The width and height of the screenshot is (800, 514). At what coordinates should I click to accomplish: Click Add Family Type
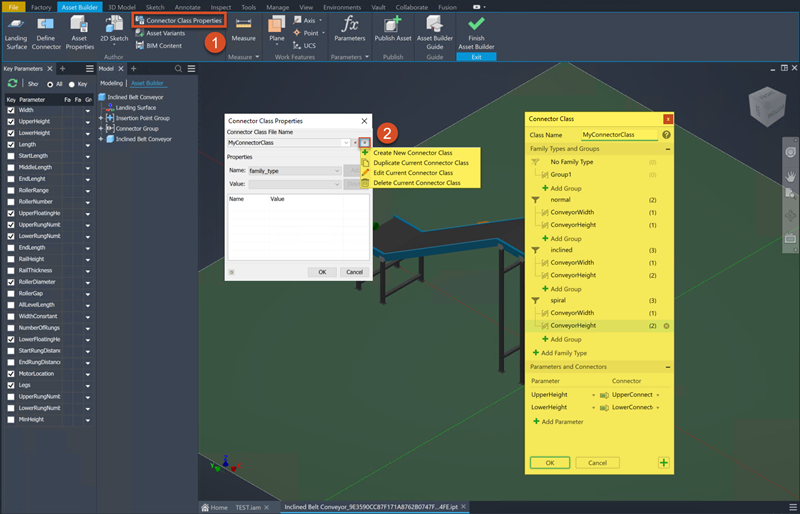click(560, 353)
